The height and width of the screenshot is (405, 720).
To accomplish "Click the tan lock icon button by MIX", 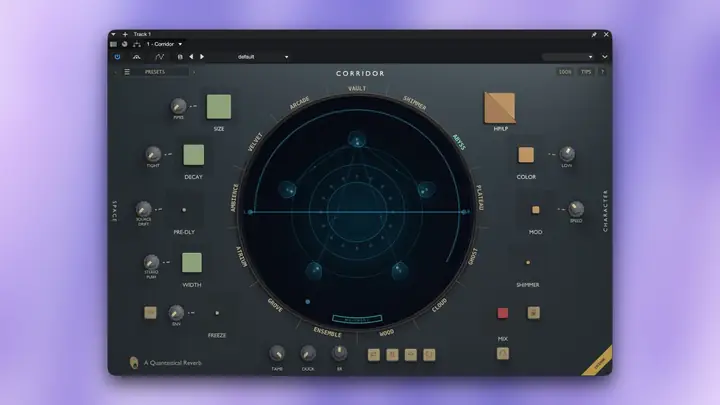I will (x=533, y=313).
